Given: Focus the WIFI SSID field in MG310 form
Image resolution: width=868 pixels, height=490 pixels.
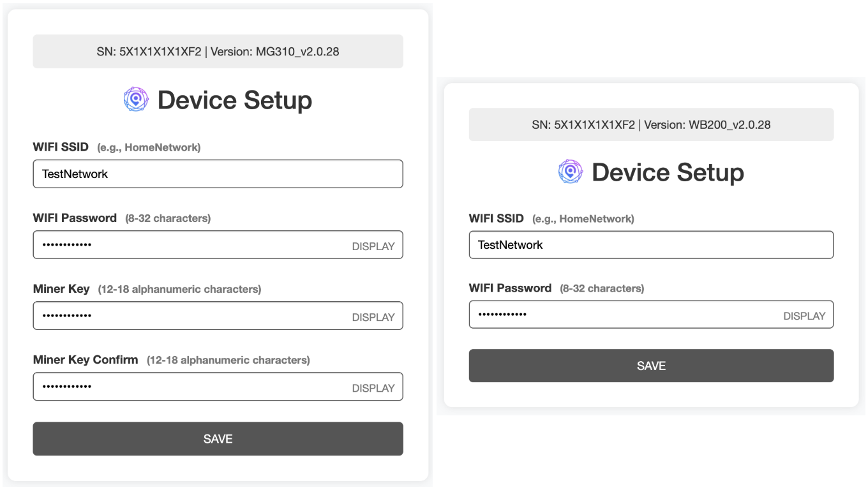Looking at the screenshot, I should point(217,174).
